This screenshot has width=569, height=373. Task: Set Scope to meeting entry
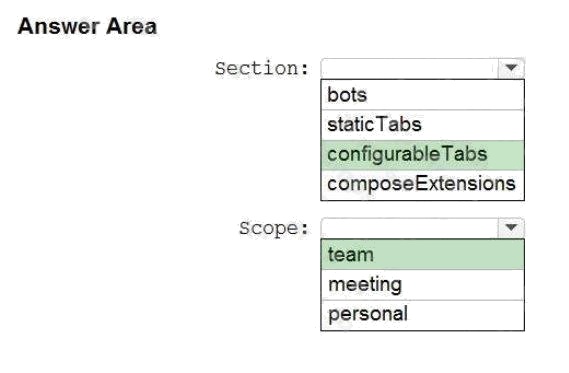click(x=422, y=284)
